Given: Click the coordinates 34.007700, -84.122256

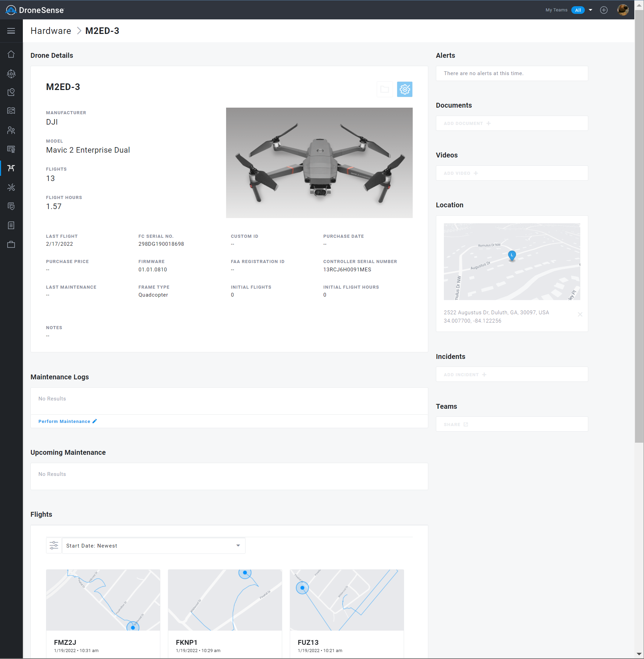Looking at the screenshot, I should coord(472,321).
